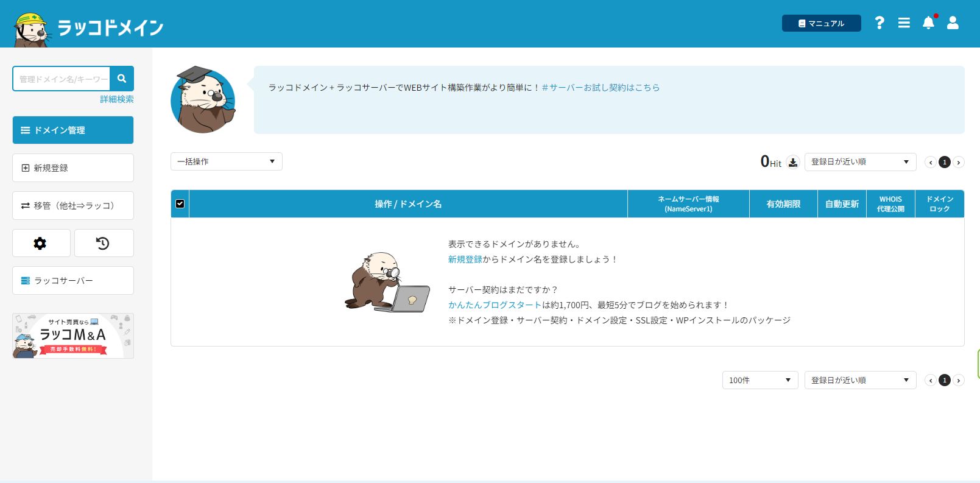Download domain list via download icon

tap(792, 162)
